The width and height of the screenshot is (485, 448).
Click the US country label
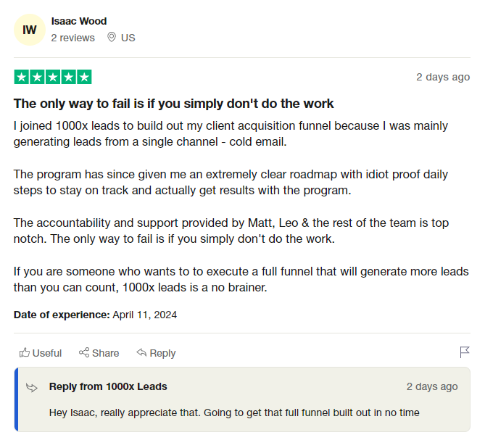tap(128, 38)
